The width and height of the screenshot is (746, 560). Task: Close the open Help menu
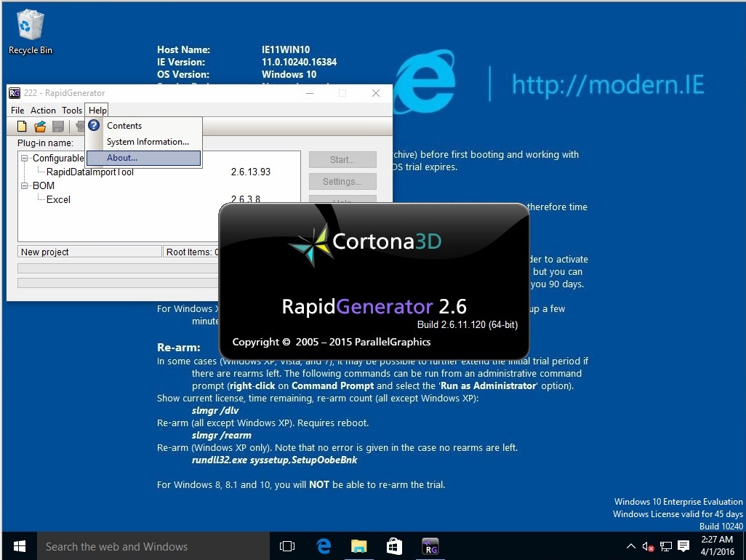click(x=97, y=111)
